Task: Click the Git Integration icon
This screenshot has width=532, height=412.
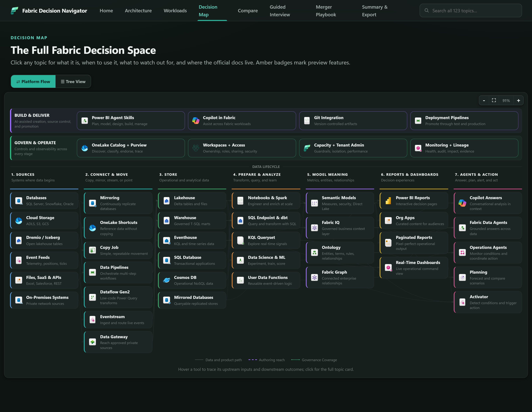Action: pos(307,121)
